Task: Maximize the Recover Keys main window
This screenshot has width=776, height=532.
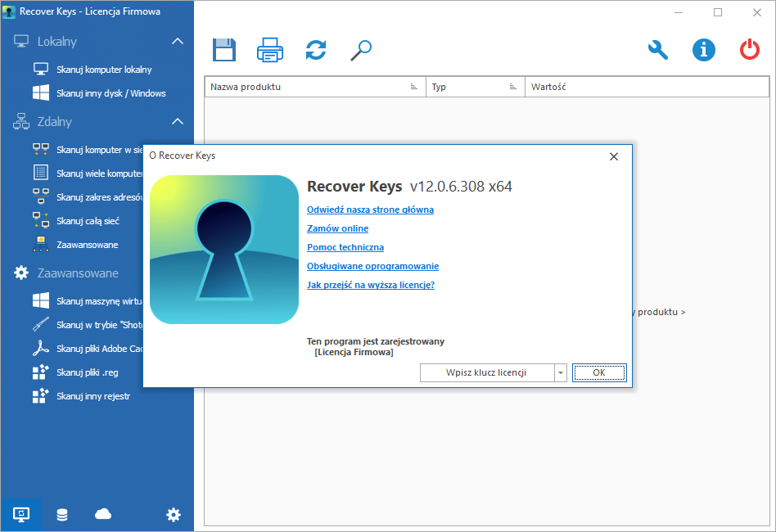Action: click(x=718, y=12)
